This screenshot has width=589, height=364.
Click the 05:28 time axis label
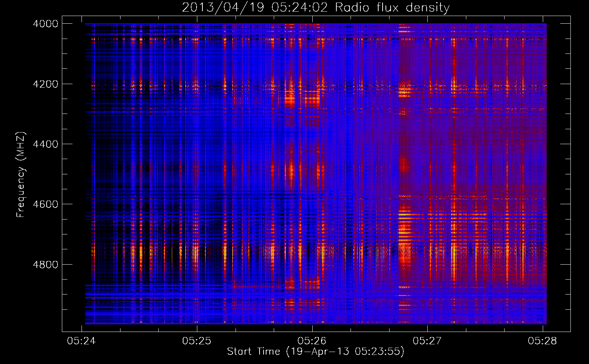(542, 341)
